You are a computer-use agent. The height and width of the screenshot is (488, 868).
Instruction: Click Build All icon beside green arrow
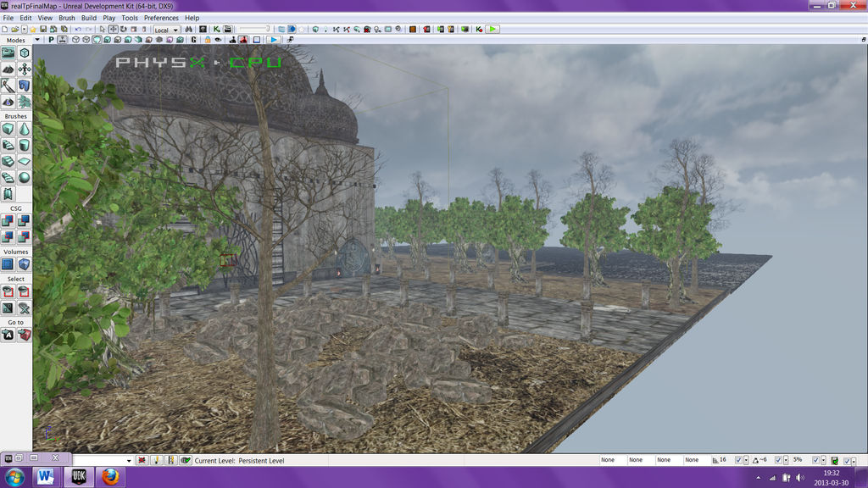(x=480, y=30)
